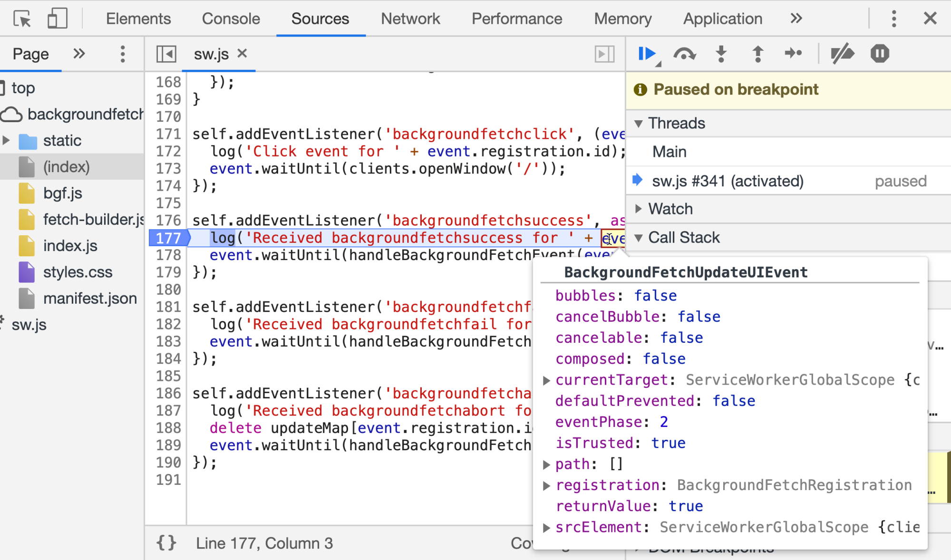951x560 pixels.
Task: Close the sw.js editor tab
Action: pyautogui.click(x=242, y=53)
